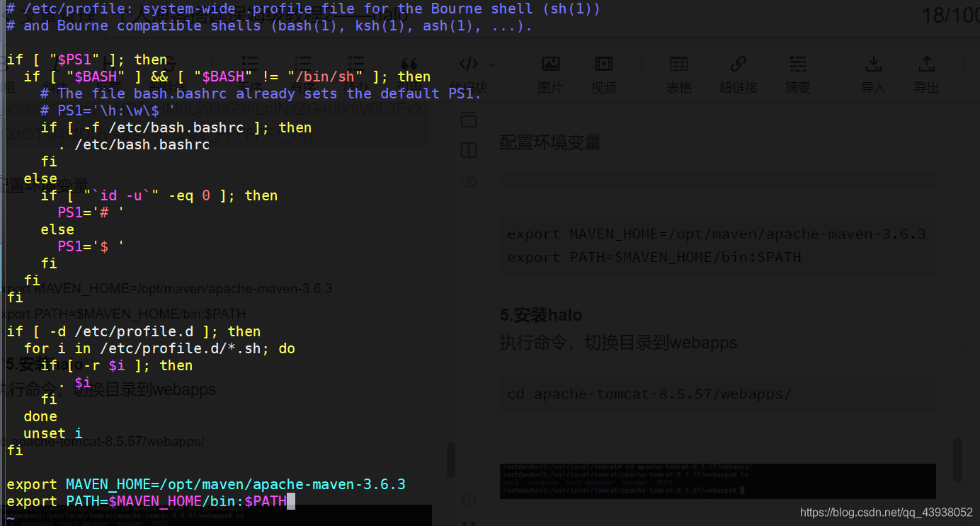Click terminal line PS1='# '
This screenshot has height=526, width=980.
[x=91, y=212]
